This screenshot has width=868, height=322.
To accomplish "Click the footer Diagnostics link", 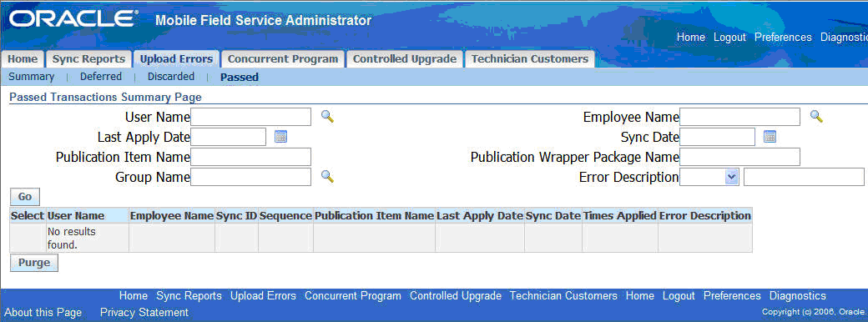I will click(x=798, y=296).
